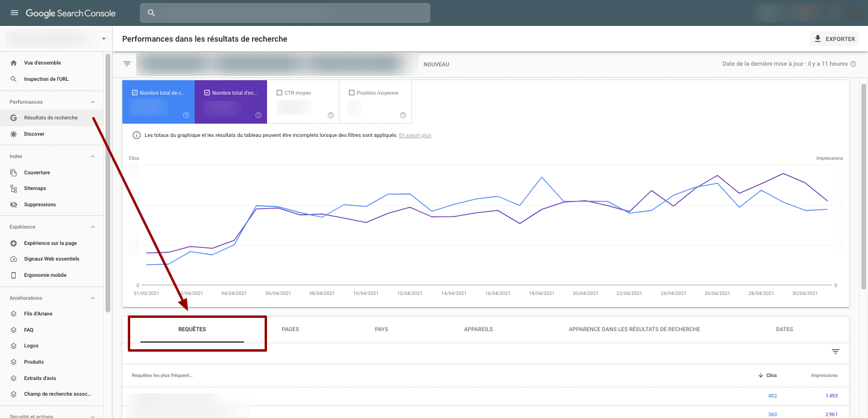Click the Ergonomie mobile phone icon
Image resolution: width=868 pixels, height=418 pixels.
coord(13,275)
